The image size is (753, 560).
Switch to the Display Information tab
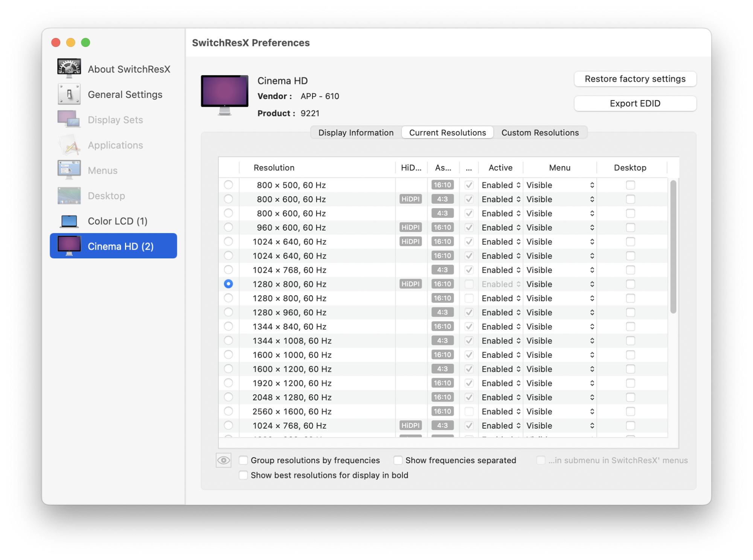pyautogui.click(x=356, y=133)
